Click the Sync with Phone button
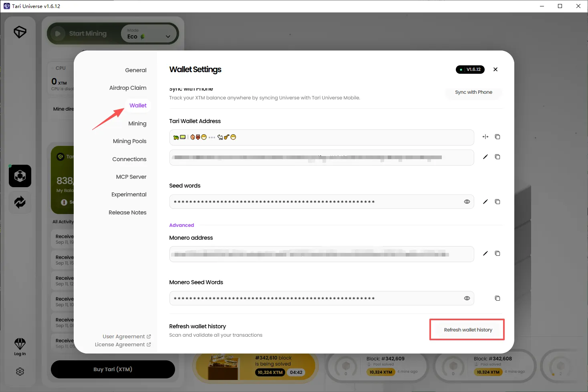The width and height of the screenshot is (588, 392). pyautogui.click(x=473, y=92)
